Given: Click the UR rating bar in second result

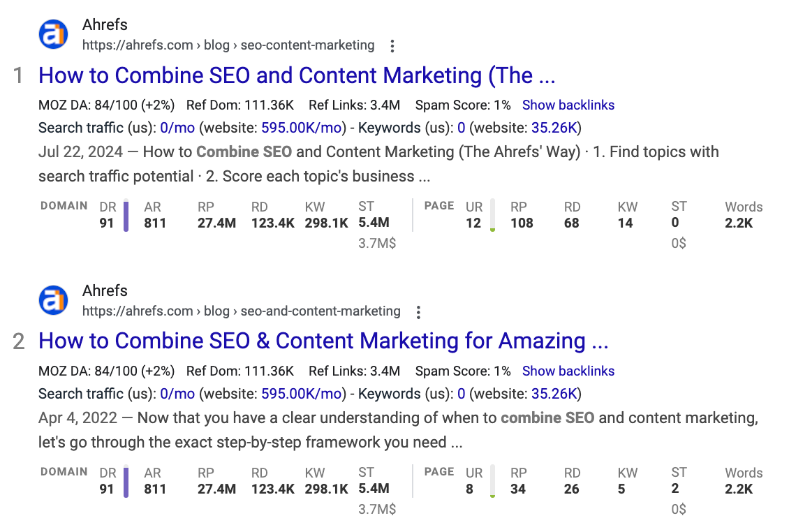Looking at the screenshot, I should coord(493,482).
